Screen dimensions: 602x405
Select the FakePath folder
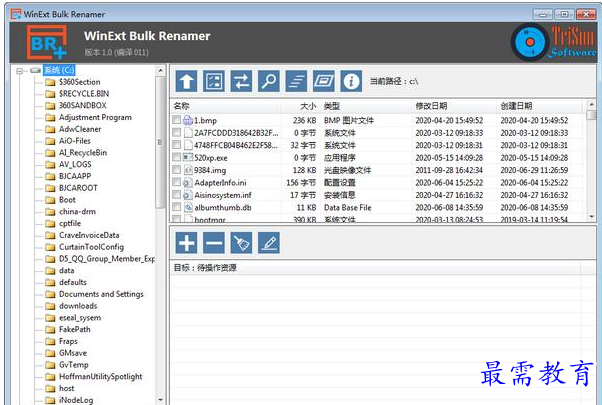(x=74, y=329)
